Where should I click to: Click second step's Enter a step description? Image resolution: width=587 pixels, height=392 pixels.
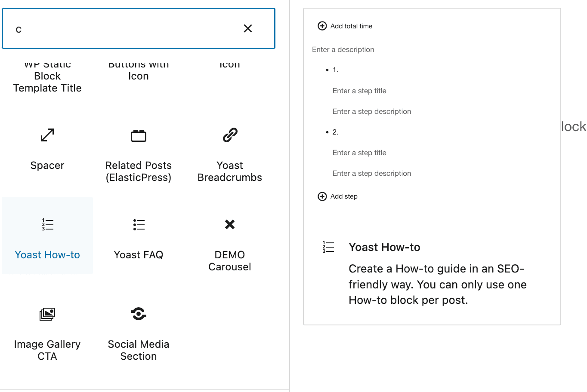[372, 173]
